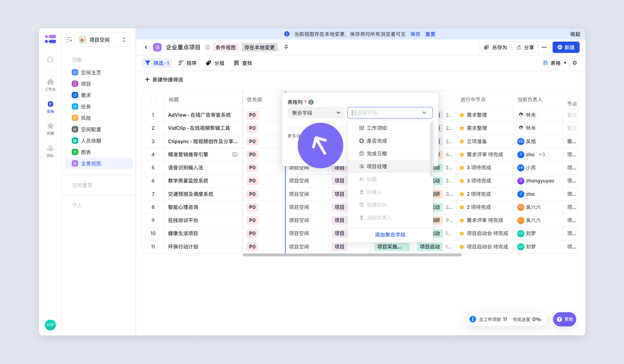Image resolution: width=624 pixels, height=364 pixels.
Task: Click the table's horizontal scrollbar
Action: pyautogui.click(x=352, y=255)
